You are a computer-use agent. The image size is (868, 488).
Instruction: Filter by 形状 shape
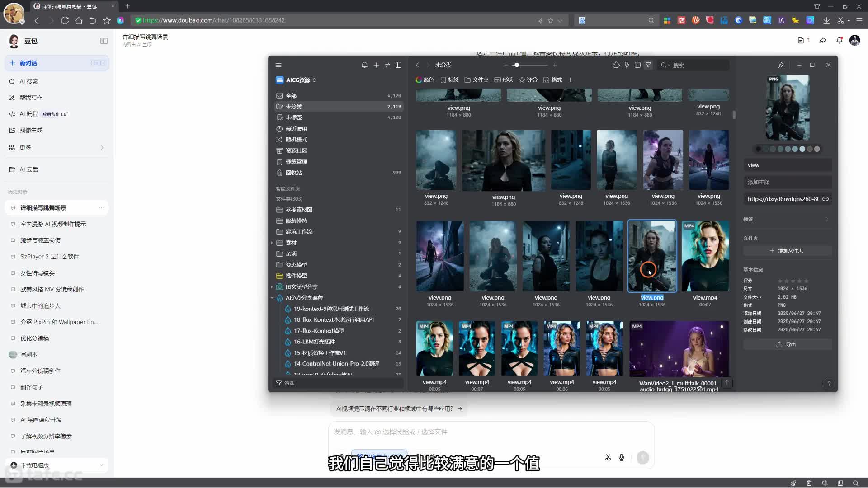click(x=504, y=80)
